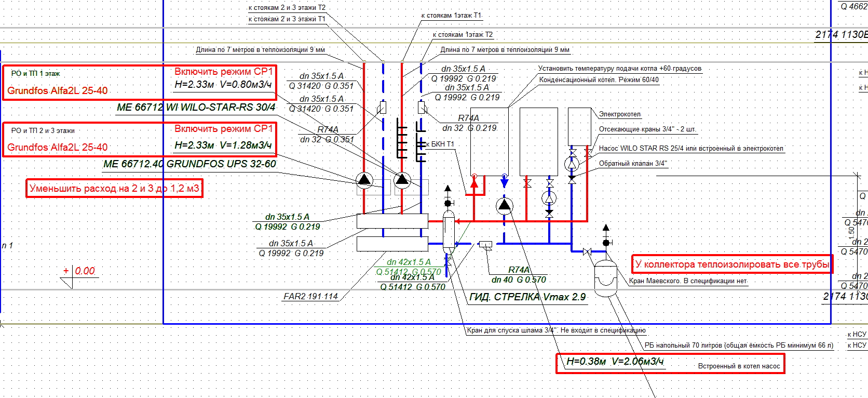868x398 pixels.
Task: Select the "У коллектора теплоизолировать все трубы" note
Action: point(732,264)
